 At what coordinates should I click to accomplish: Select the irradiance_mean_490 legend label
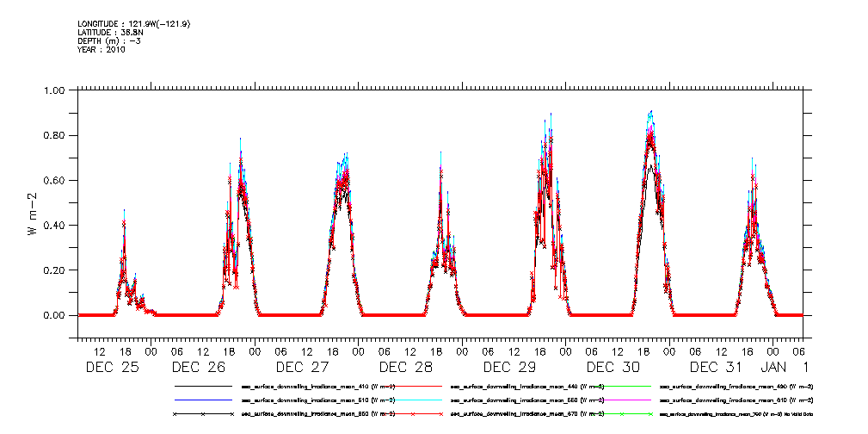click(x=736, y=386)
